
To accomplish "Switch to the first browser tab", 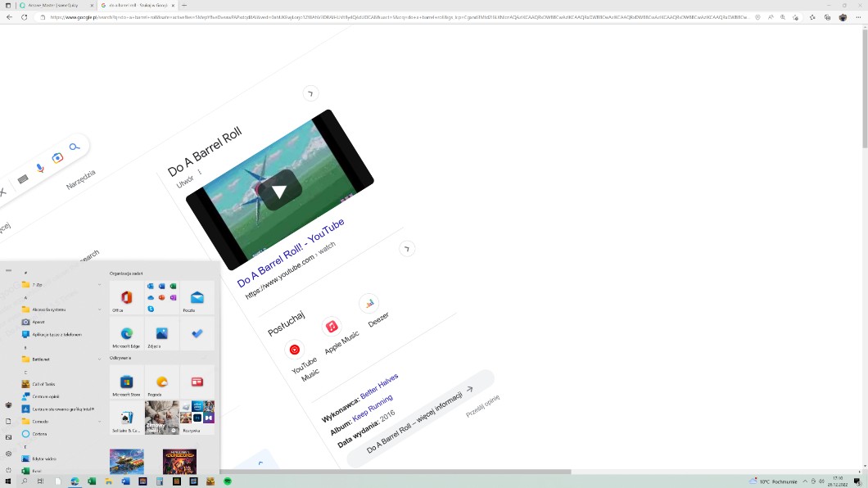I will pos(53,5).
